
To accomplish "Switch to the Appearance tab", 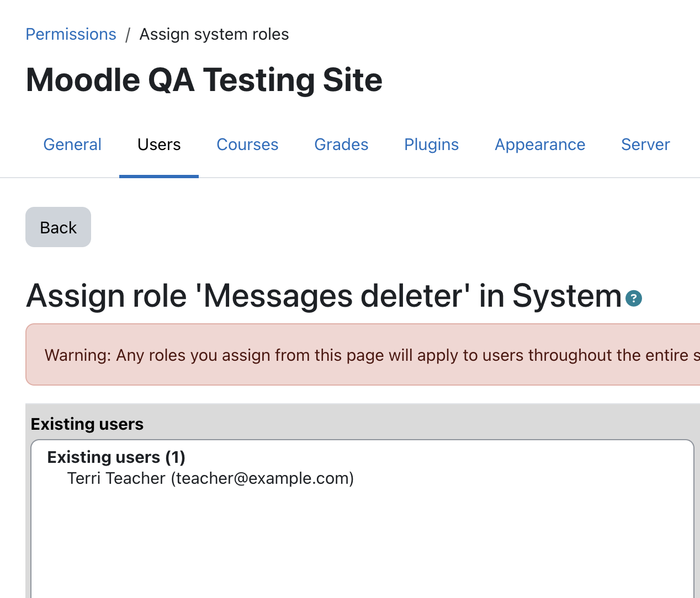I will 540,145.
